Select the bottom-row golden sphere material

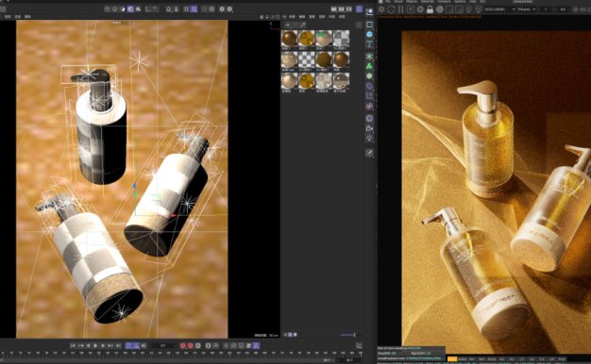(307, 80)
